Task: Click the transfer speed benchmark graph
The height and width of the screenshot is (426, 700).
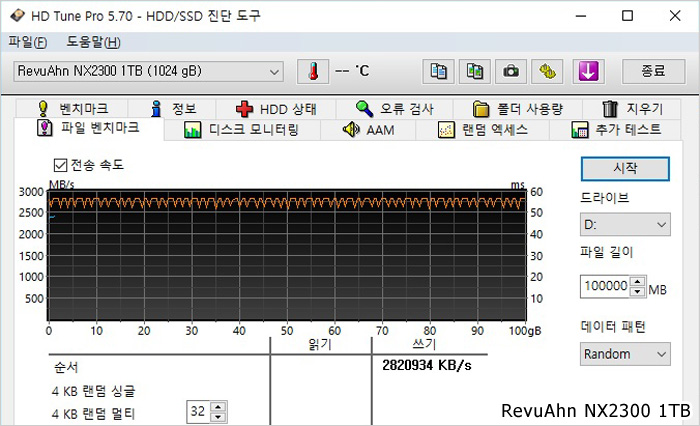Action: 287,255
